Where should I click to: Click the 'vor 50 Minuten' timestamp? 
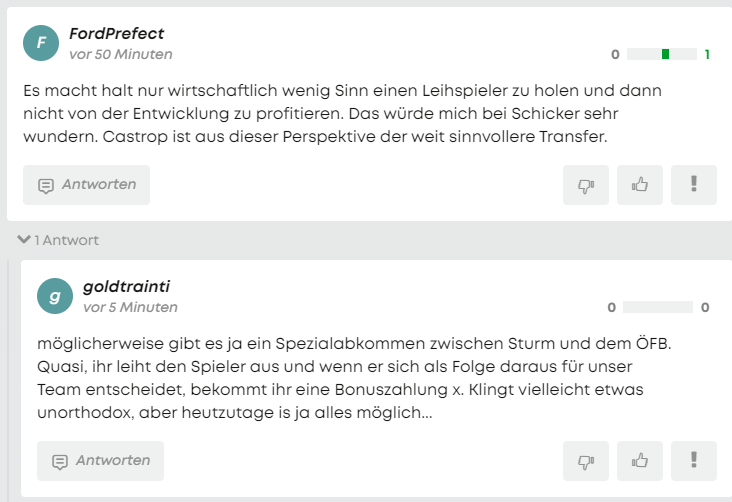[x=121, y=54]
